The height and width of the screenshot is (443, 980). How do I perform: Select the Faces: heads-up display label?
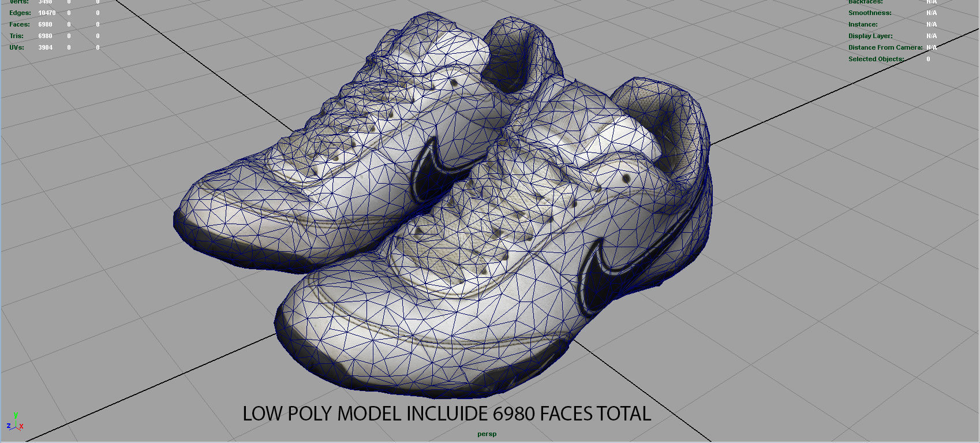pyautogui.click(x=20, y=24)
